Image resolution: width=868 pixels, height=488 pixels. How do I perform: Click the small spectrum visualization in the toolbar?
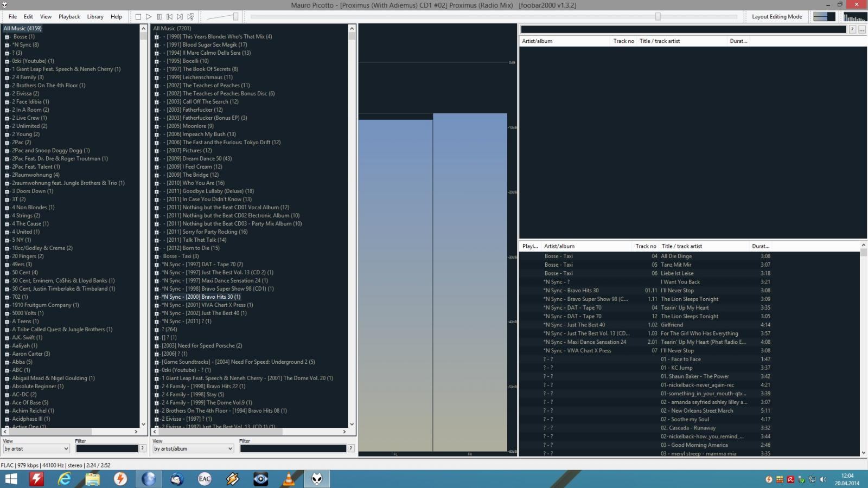click(854, 17)
